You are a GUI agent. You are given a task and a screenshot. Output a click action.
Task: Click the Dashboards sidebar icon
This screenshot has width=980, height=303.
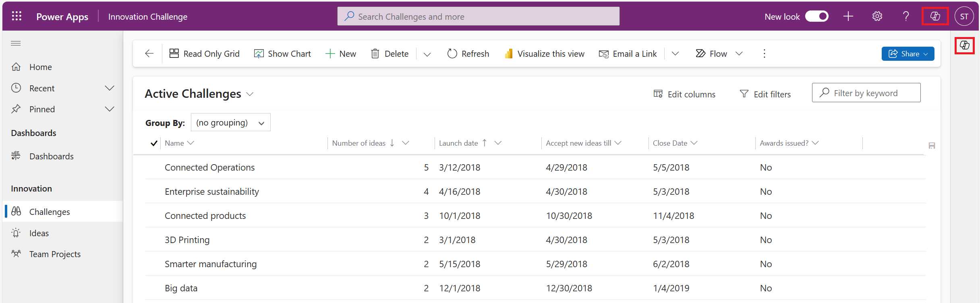coord(16,156)
